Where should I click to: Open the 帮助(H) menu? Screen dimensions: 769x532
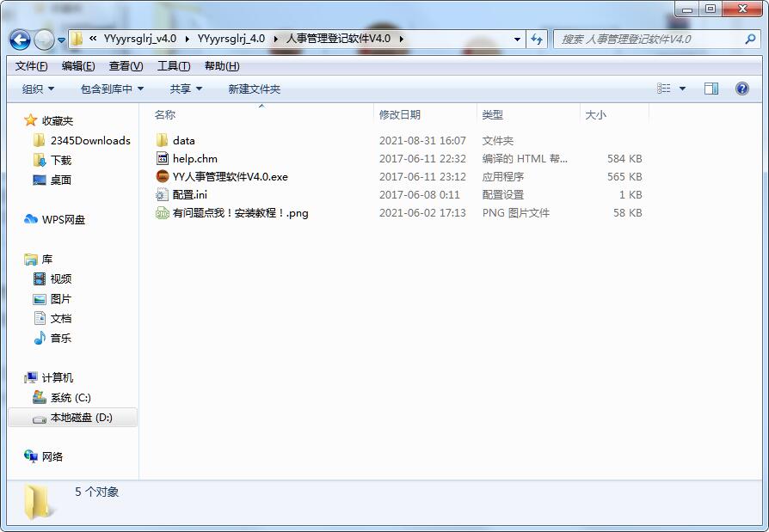222,66
